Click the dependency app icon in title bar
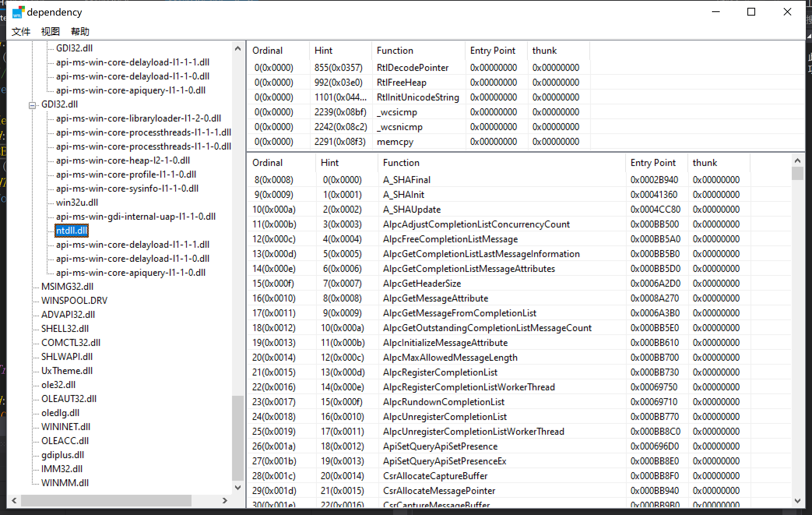Image resolution: width=812 pixels, height=515 pixels. (x=18, y=12)
